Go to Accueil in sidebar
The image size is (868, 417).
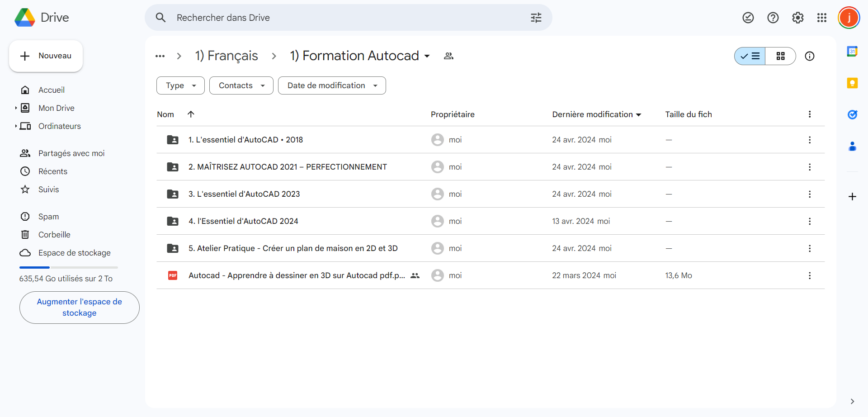[x=52, y=90]
